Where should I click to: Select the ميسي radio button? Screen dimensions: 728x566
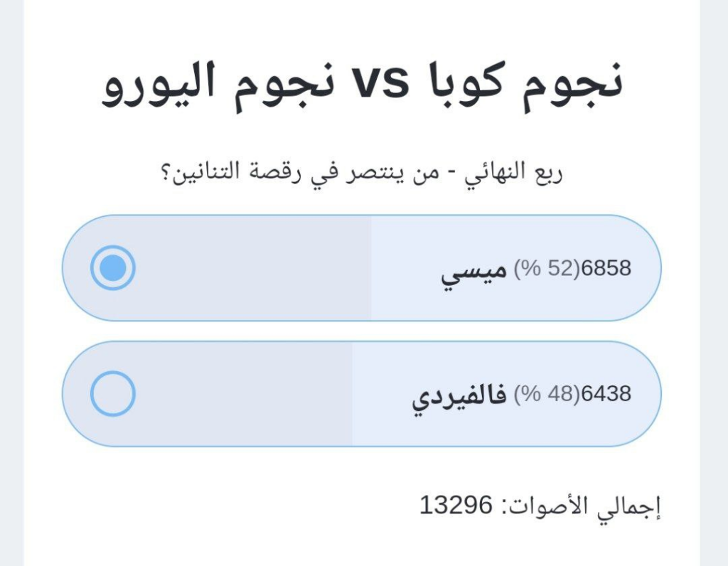113,268
